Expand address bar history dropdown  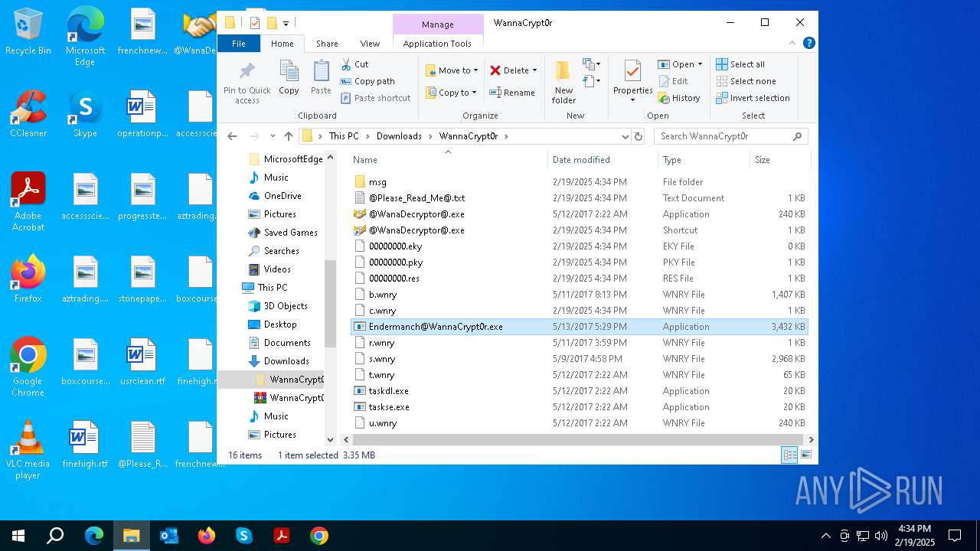[626, 136]
